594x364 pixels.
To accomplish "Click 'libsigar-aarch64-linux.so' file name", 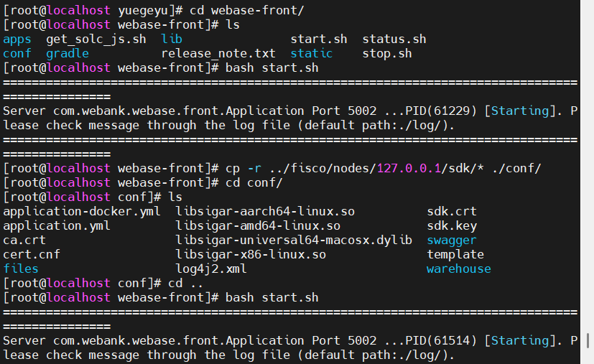I will click(x=265, y=212).
